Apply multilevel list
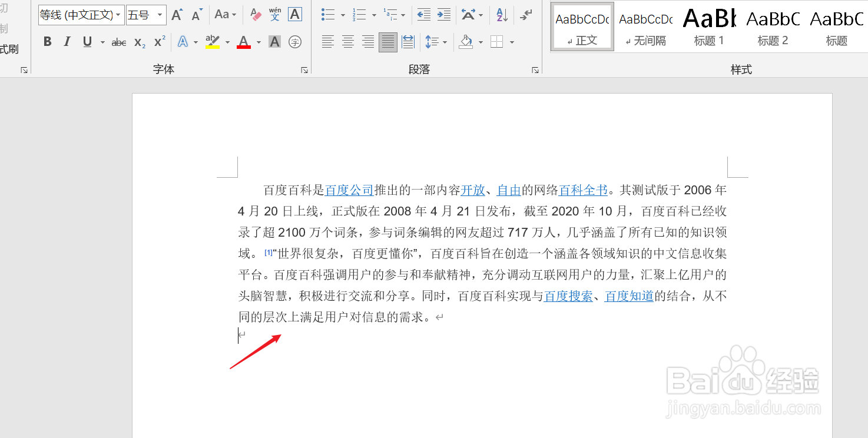Image resolution: width=868 pixels, height=438 pixels. (389, 15)
